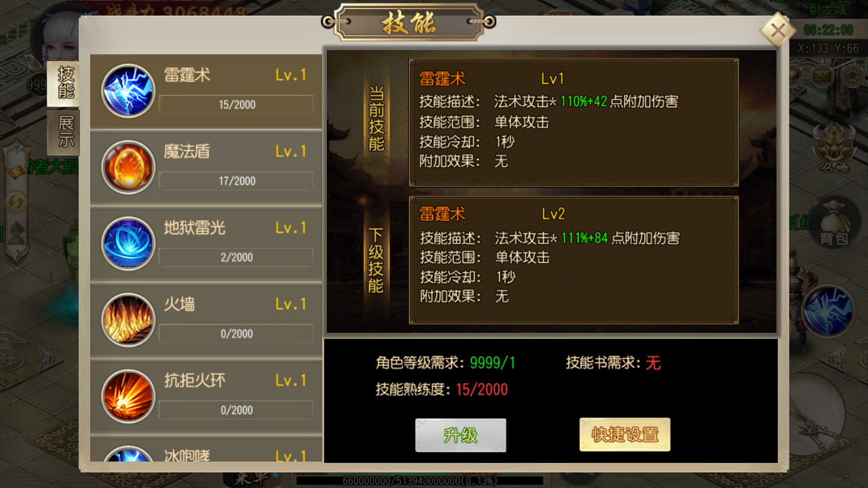Click the 升级 upgrade button

tap(460, 435)
